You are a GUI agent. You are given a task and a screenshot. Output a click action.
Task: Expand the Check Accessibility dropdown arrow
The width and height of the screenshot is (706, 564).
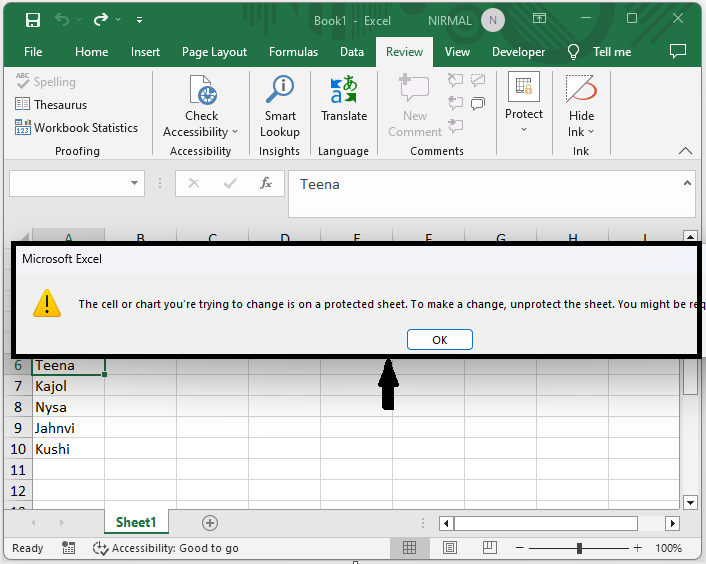click(x=235, y=132)
